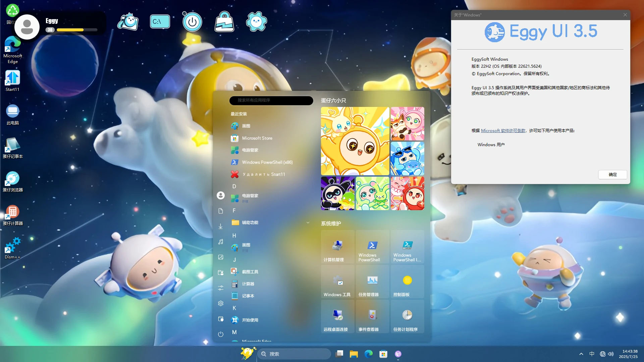Screen dimensions: 644x362
Task: Click the taskbar 搜索 box
Action: click(294, 354)
